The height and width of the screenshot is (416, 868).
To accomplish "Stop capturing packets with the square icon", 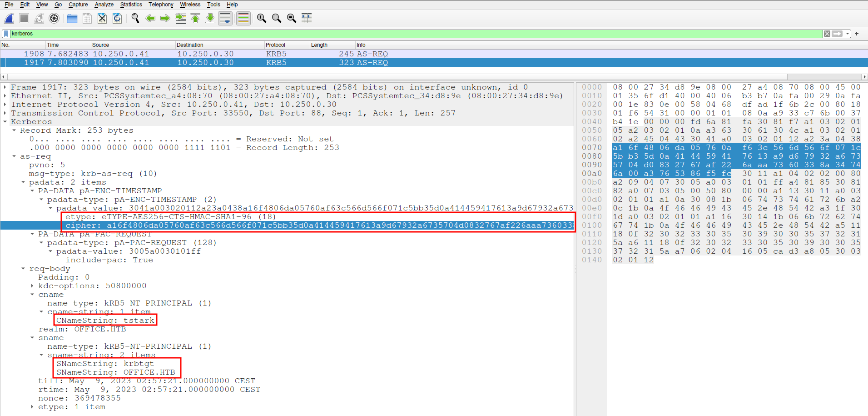I will [24, 18].
